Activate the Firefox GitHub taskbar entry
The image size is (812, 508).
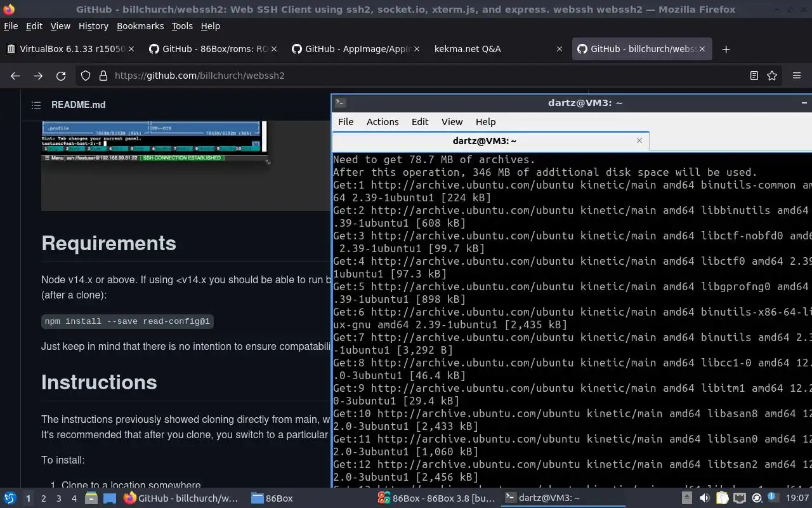coord(183,498)
